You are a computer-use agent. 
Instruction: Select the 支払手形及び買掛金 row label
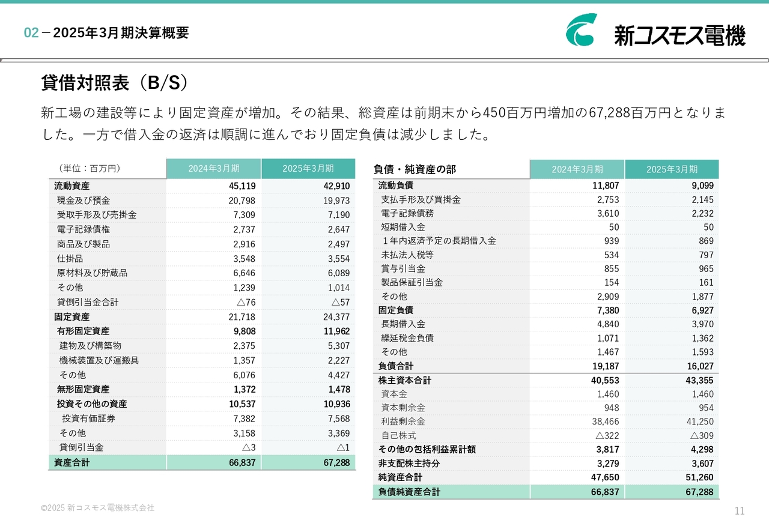[x=421, y=199]
